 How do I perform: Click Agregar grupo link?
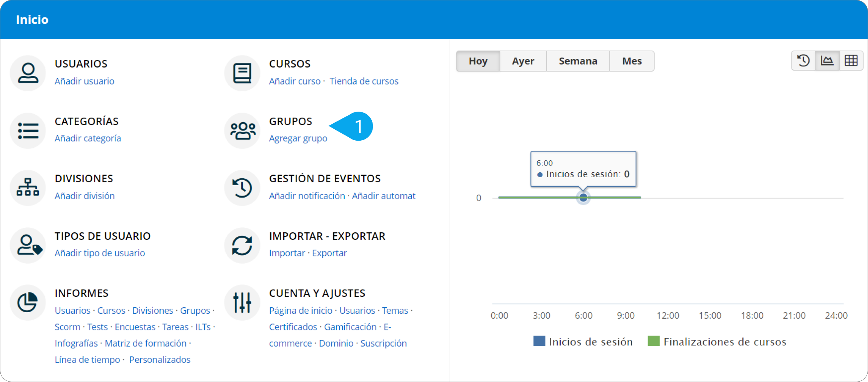tap(298, 138)
